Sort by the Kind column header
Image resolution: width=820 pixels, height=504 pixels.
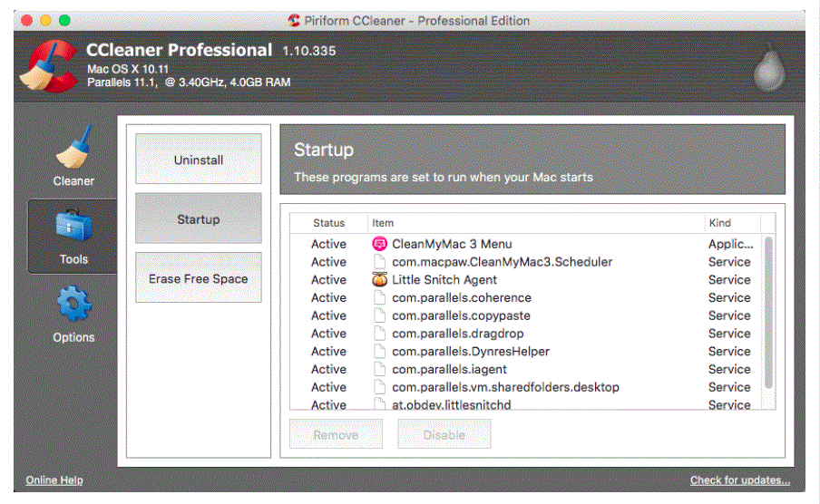(x=733, y=223)
